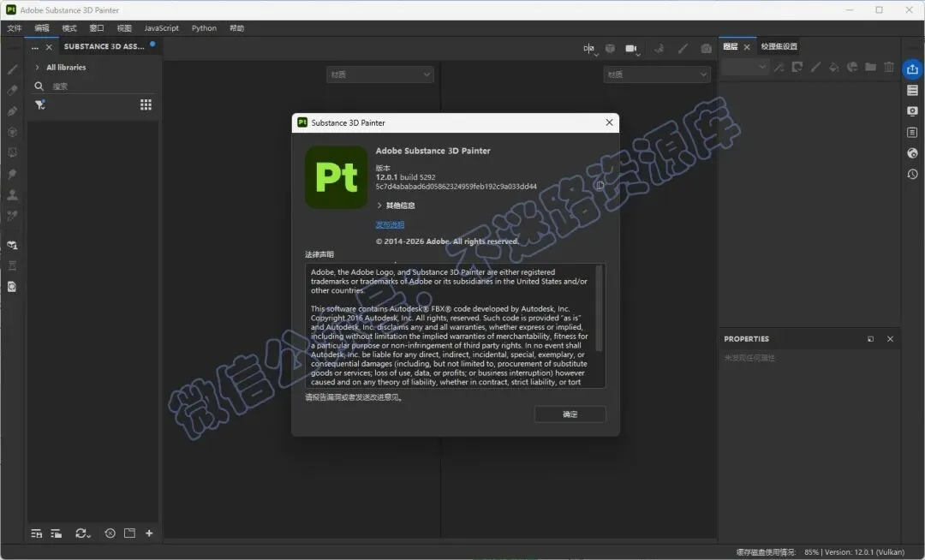
Task: Select the 图层 tab
Action: pyautogui.click(x=731, y=46)
